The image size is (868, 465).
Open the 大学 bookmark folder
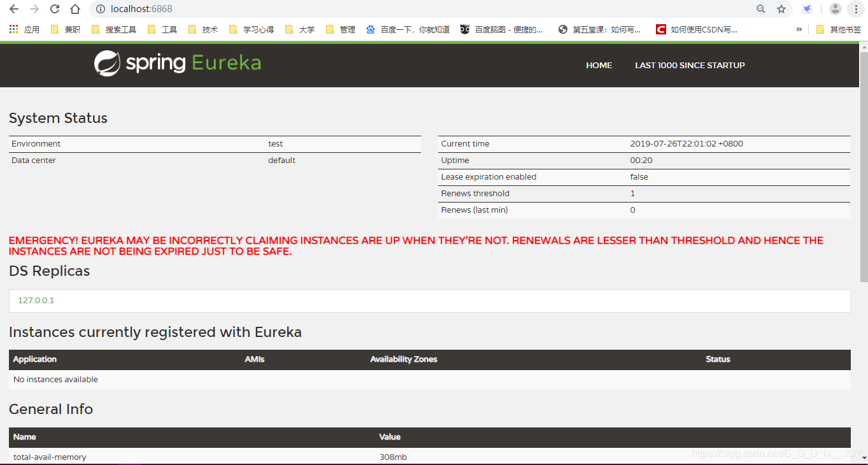[299, 29]
